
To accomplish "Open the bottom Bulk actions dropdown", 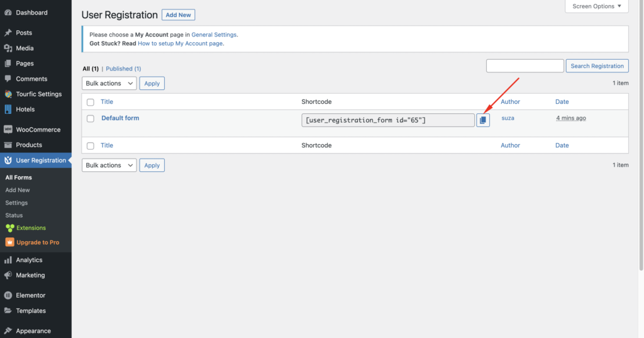I will coord(109,166).
